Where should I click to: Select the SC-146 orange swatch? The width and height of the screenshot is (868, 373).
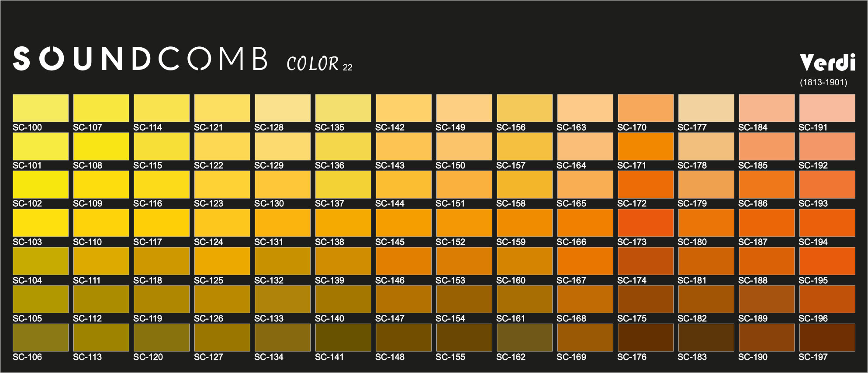404,261
